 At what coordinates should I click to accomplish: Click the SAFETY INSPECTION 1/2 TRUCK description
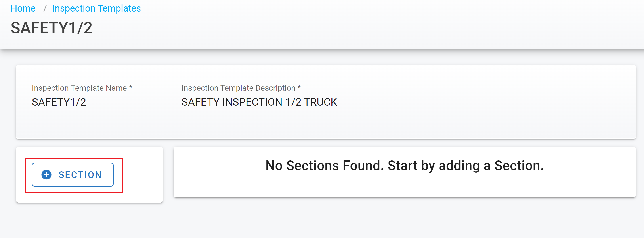coord(259,102)
